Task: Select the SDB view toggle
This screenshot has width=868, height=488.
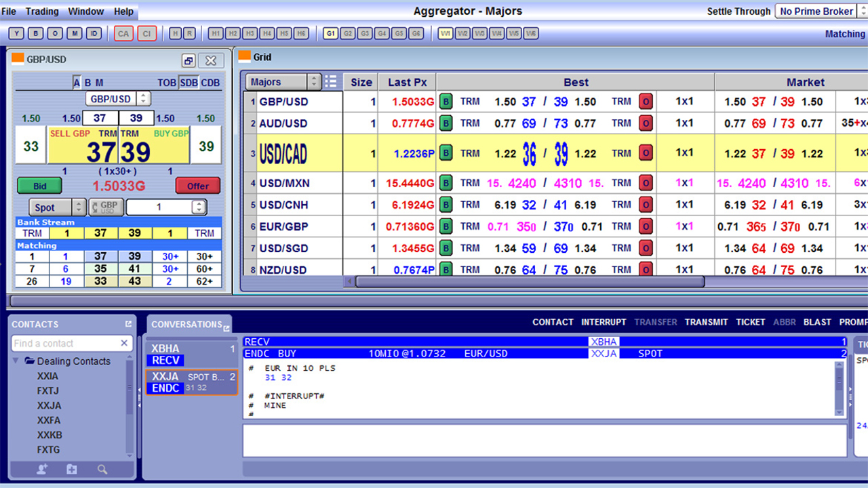Action: pyautogui.click(x=189, y=83)
